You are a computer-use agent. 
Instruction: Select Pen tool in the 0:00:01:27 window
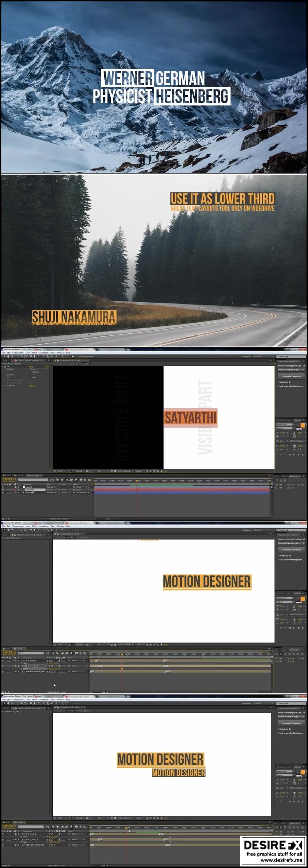tap(35, 703)
